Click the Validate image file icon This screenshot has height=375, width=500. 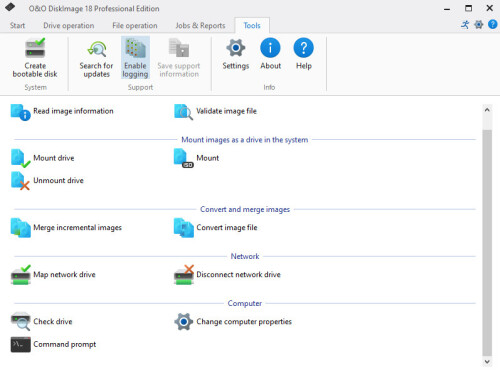point(183,112)
